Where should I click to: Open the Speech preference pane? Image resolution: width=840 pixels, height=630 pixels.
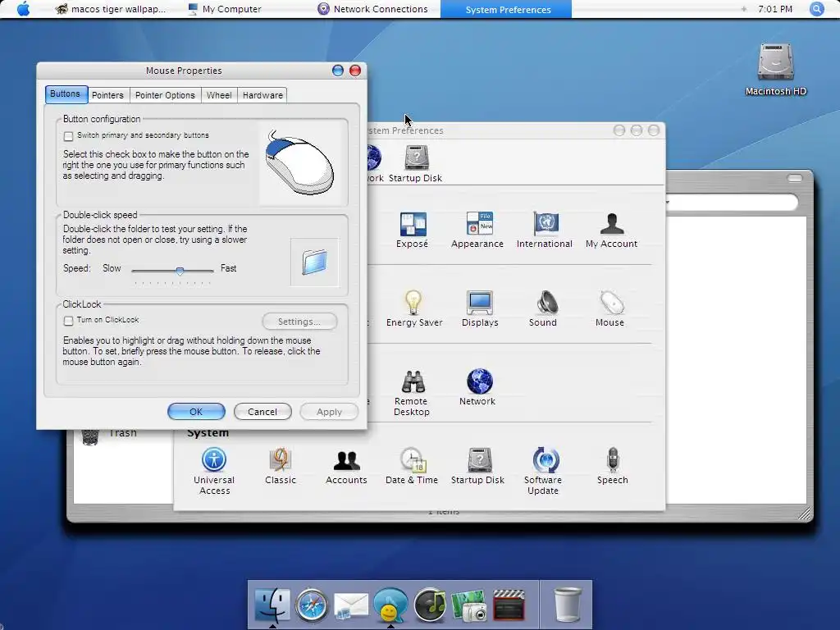point(612,466)
